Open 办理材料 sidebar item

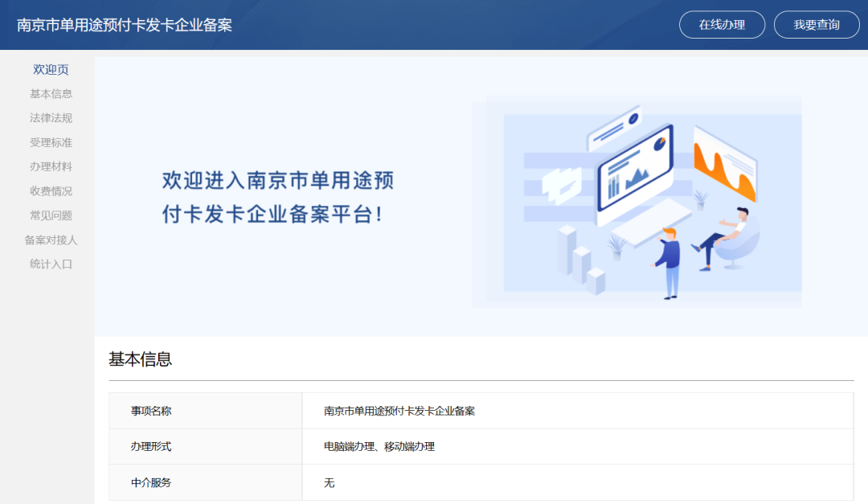51,166
